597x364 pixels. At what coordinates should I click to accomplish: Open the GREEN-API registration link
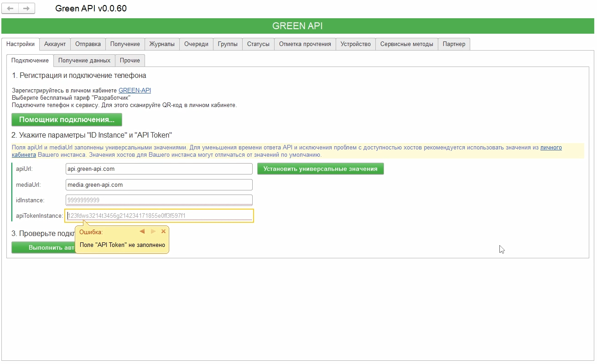click(135, 90)
